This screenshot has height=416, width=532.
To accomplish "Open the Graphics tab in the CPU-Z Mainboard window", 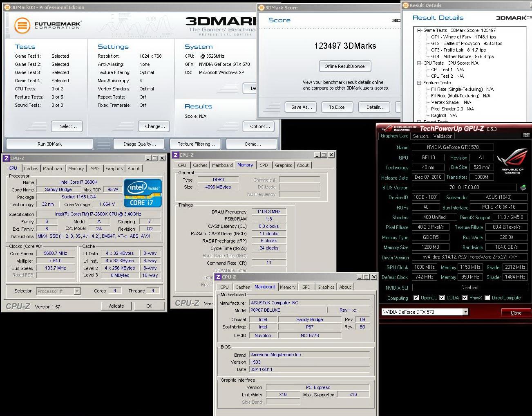I will coord(326,287).
